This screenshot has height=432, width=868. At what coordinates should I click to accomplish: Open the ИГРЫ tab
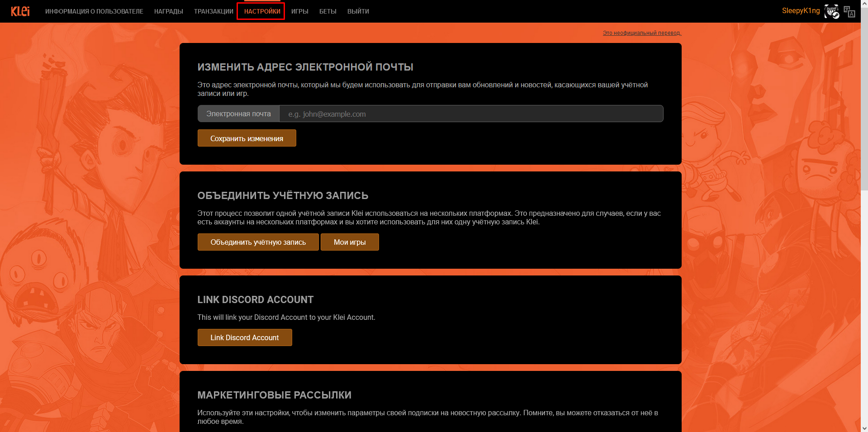coord(300,11)
